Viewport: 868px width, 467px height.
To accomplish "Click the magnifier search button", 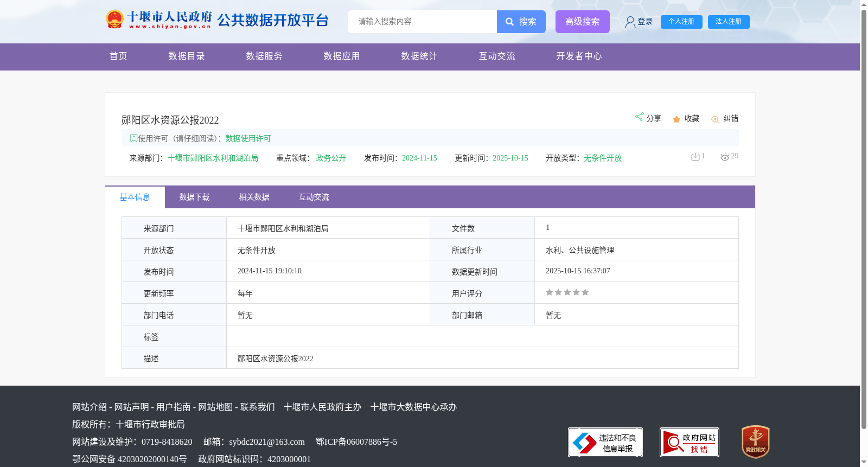I will pyautogui.click(x=521, y=22).
